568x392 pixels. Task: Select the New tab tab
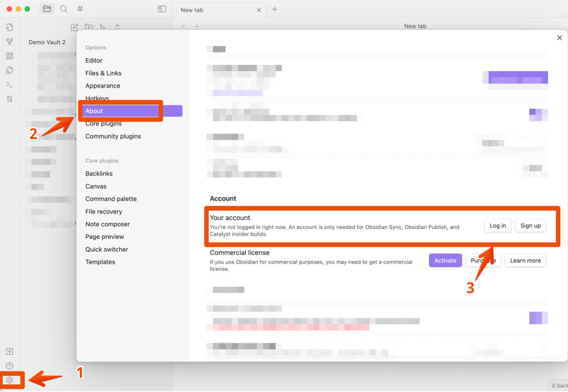(x=221, y=10)
